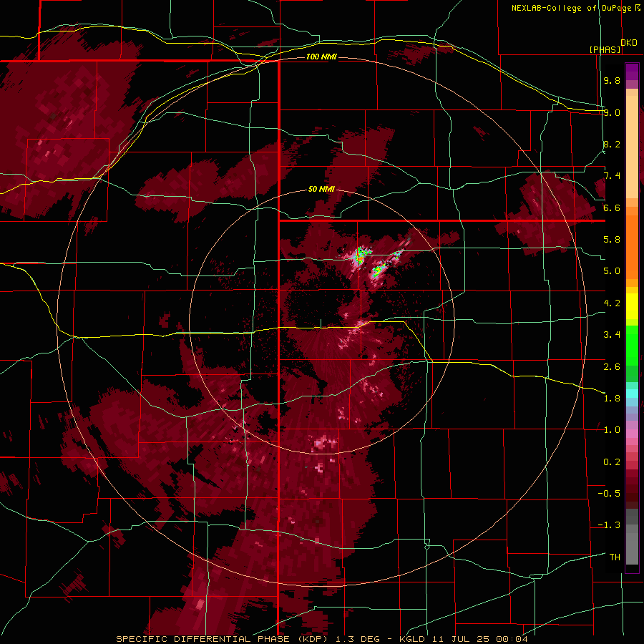Click the -1.3 colorbar value
This screenshot has height=644, width=644.
tap(609, 525)
